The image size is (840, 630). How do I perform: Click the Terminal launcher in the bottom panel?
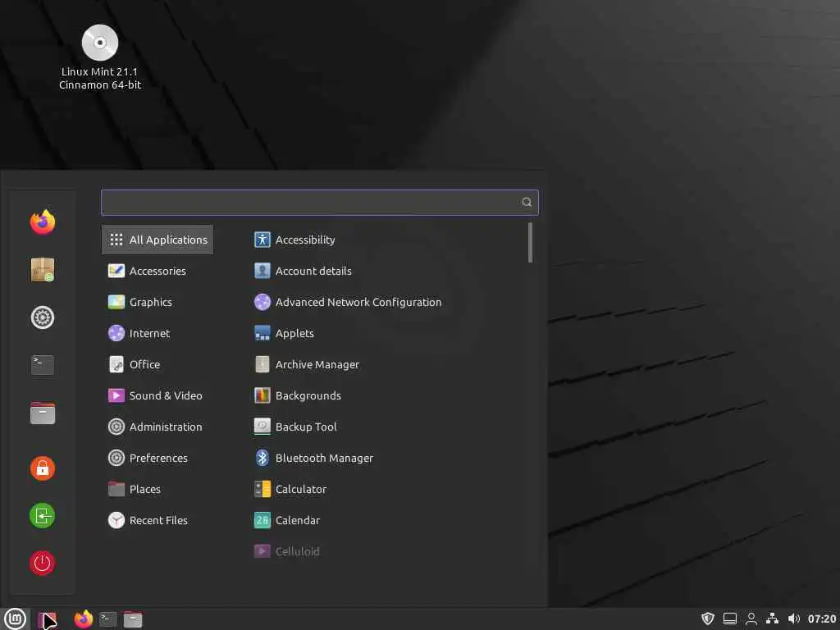click(107, 619)
